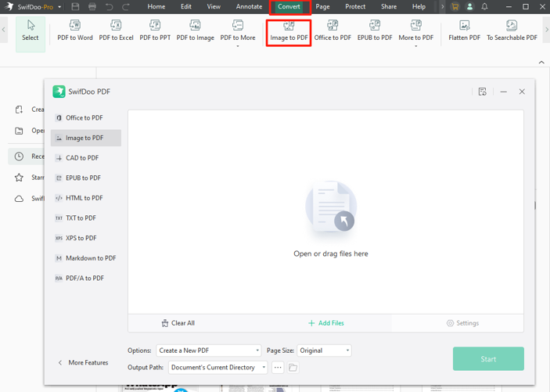Click the Select tool in the ribbon
The height and width of the screenshot is (392, 550).
[31, 34]
